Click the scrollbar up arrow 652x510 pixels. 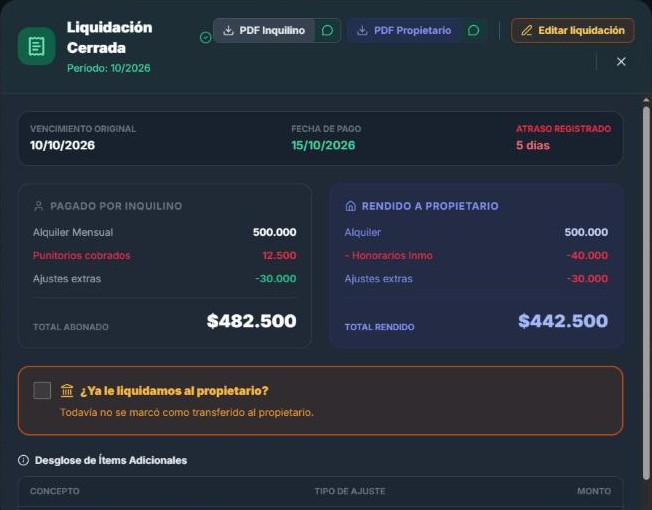[x=646, y=100]
